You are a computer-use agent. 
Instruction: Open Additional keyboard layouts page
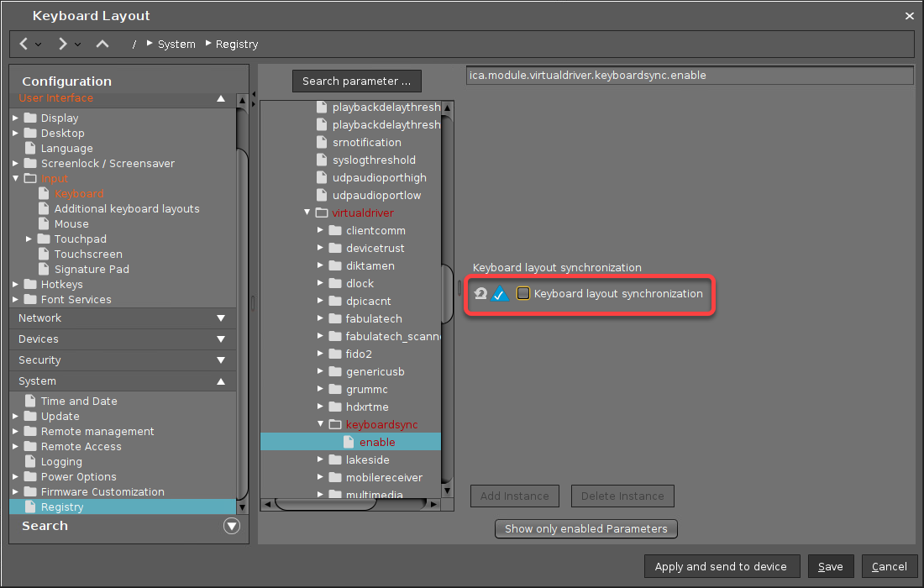[x=127, y=209]
